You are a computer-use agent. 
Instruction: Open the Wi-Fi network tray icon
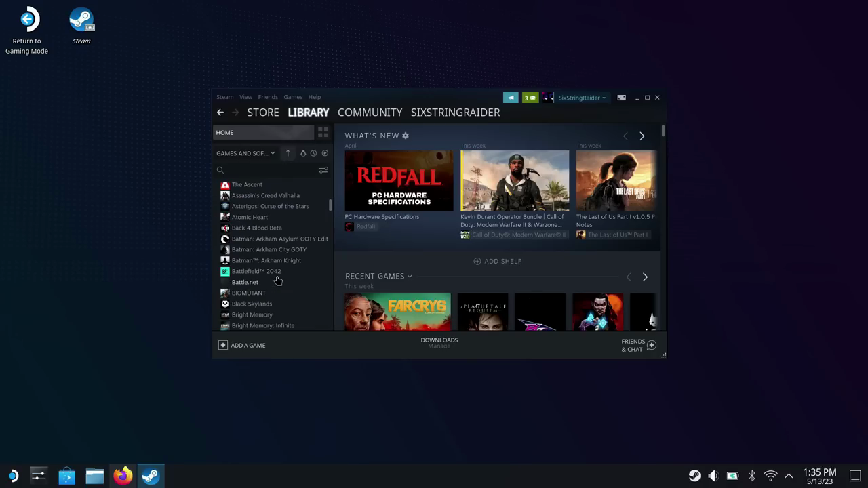pos(770,476)
